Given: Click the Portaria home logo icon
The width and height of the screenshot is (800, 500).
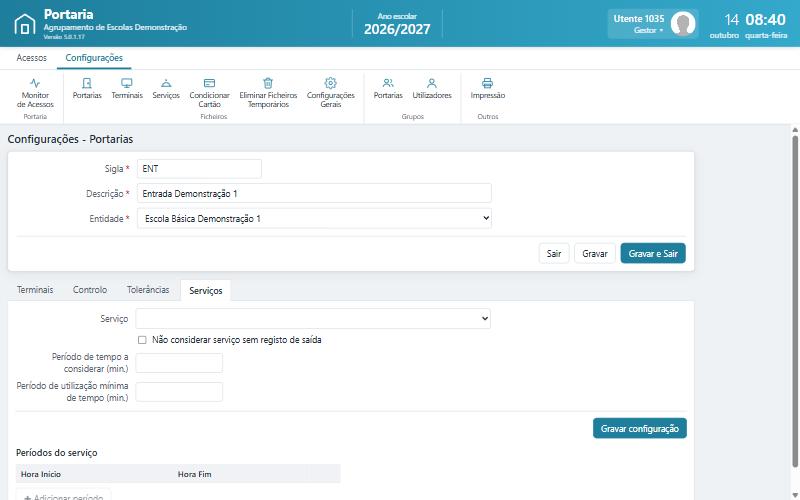Looking at the screenshot, I should tap(24, 24).
